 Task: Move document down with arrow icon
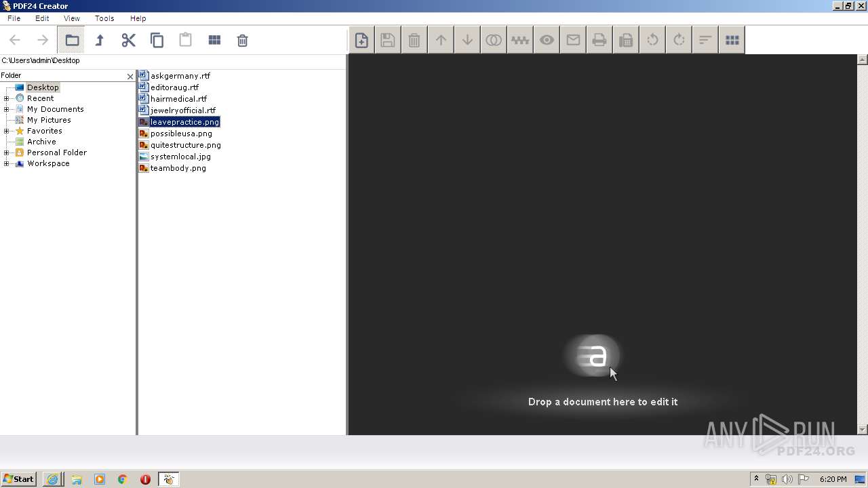467,41
